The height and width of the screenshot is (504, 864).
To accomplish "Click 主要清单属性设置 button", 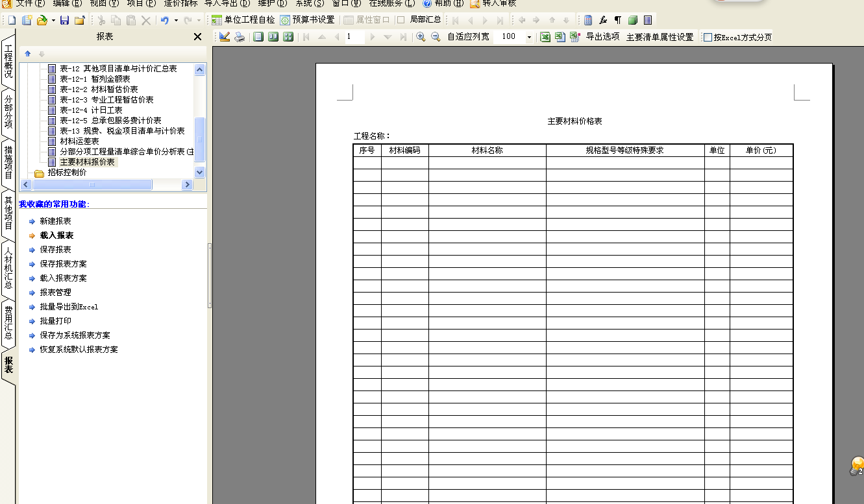I will click(660, 37).
